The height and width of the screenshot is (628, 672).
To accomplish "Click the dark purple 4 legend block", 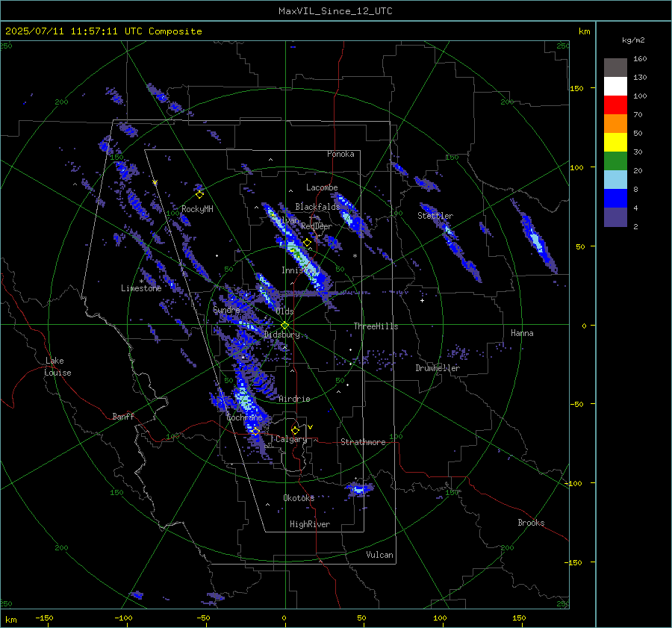I will point(615,217).
